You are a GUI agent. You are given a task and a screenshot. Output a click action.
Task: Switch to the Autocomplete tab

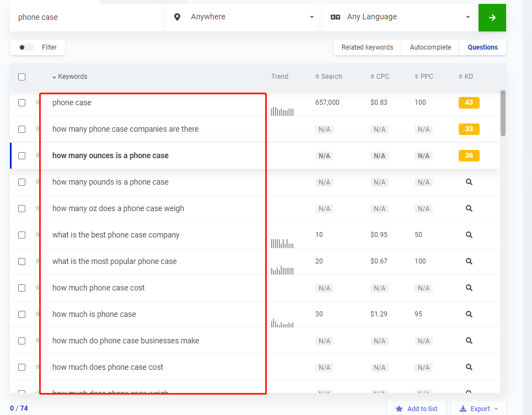(430, 47)
